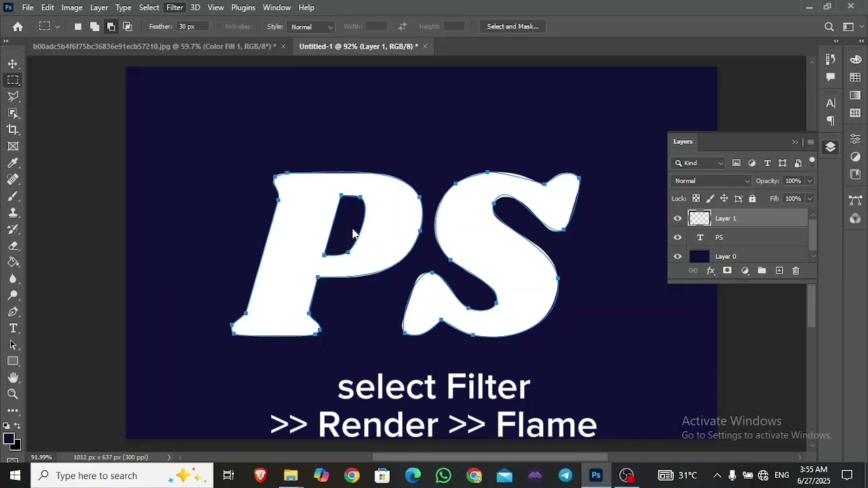868x488 pixels.
Task: Switch to the Untitled-1 document tab
Action: [358, 46]
